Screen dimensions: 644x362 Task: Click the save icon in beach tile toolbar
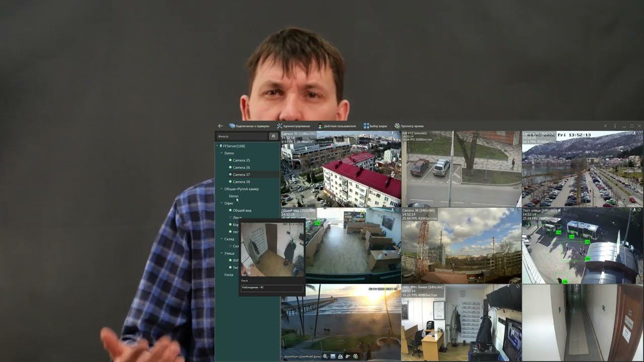pos(333,356)
